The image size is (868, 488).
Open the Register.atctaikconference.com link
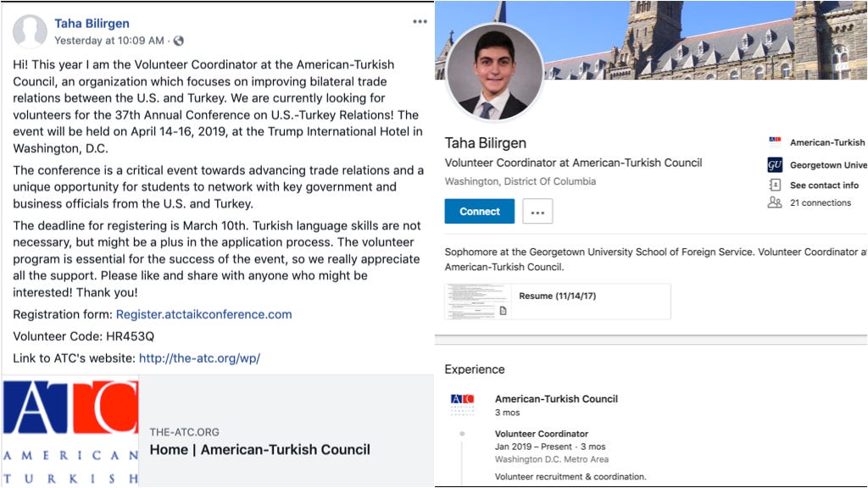click(x=203, y=314)
